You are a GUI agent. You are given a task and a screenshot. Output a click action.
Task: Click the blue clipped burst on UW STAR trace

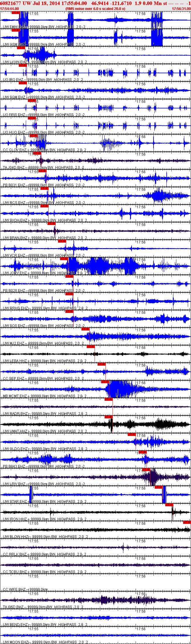164,495
